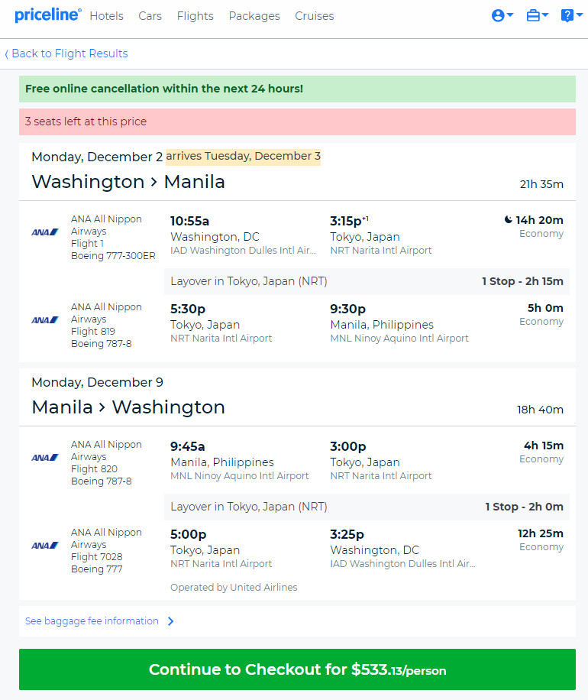Open the My Trips briefcase menu

(537, 15)
